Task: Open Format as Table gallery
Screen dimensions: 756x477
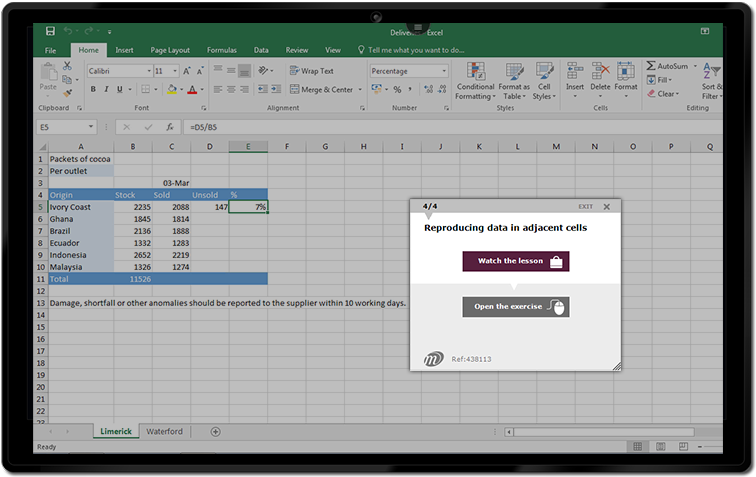Action: pos(514,81)
